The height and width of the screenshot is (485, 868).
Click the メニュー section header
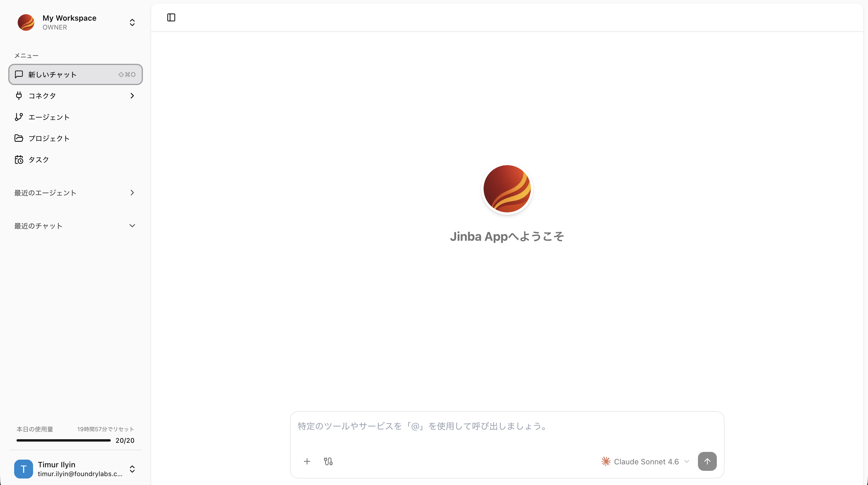pyautogui.click(x=26, y=56)
